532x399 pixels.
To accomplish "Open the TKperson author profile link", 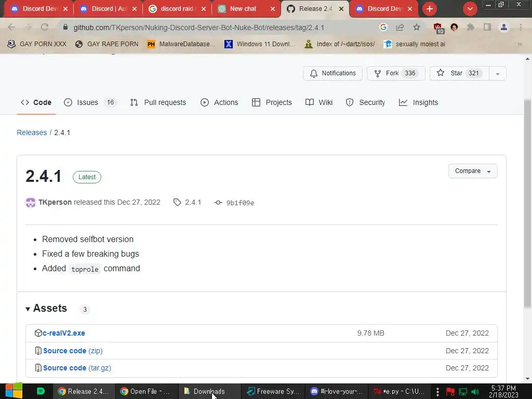I will coord(55,202).
